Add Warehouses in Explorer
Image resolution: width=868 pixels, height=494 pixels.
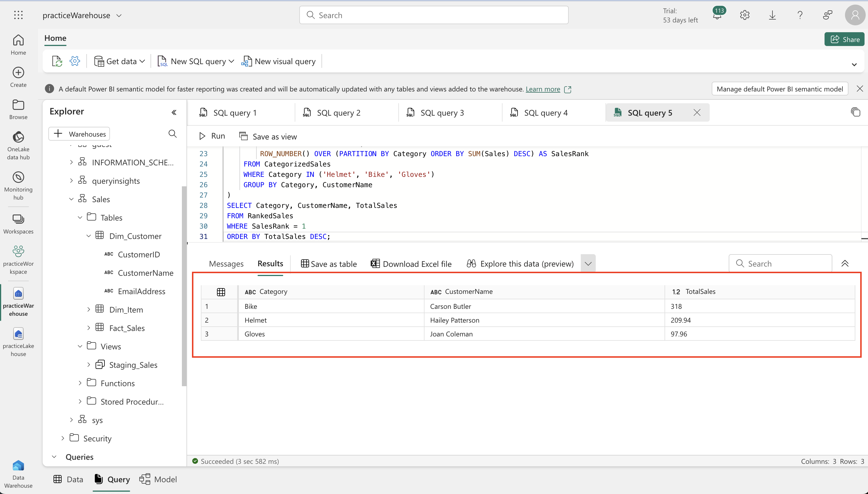pos(79,134)
